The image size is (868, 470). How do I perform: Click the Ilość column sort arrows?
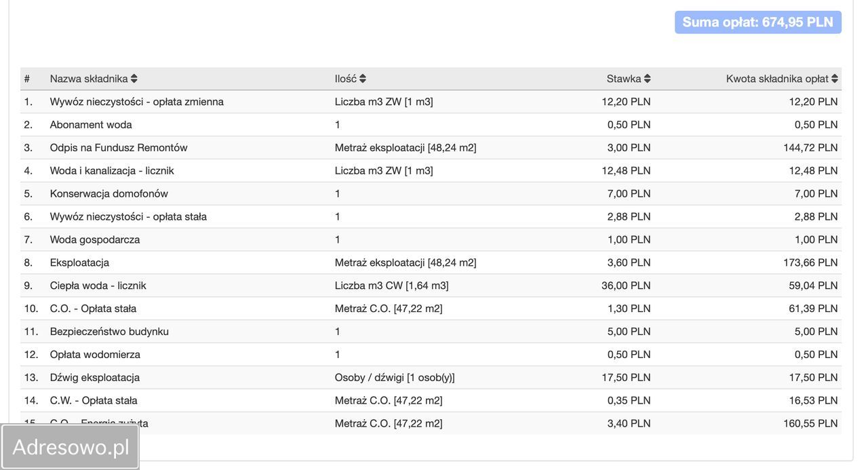coord(363,79)
